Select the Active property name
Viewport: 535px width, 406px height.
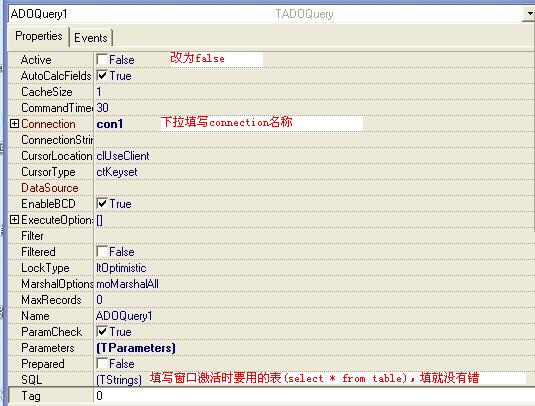pos(36,60)
